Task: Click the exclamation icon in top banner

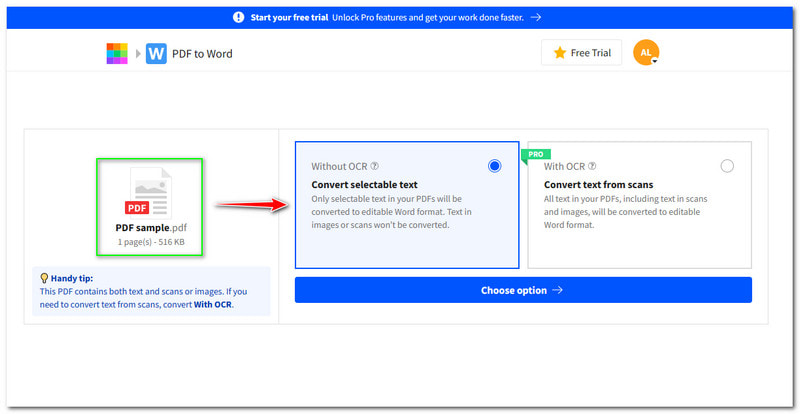Action: [x=239, y=17]
